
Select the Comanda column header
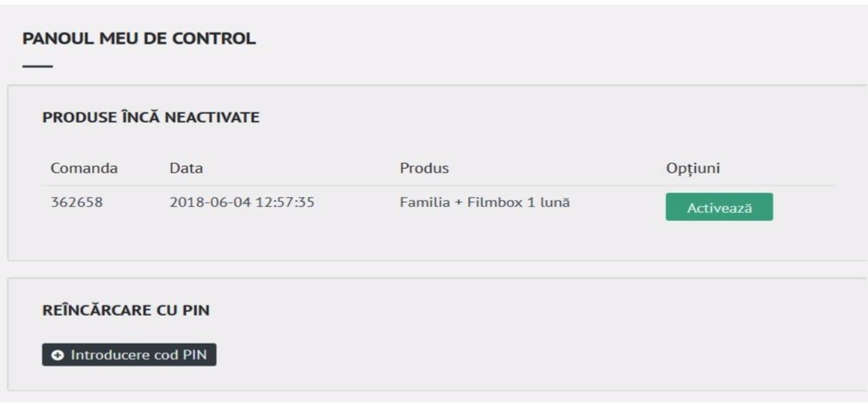tap(85, 169)
